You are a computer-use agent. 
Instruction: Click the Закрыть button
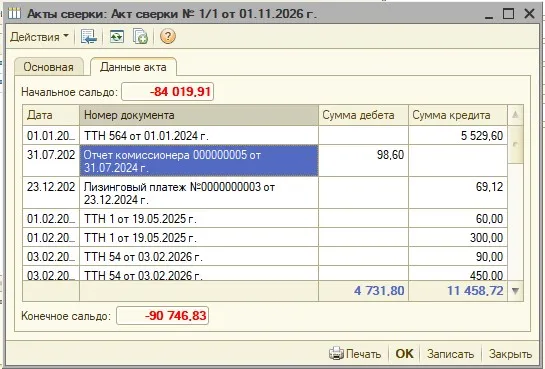tap(510, 354)
